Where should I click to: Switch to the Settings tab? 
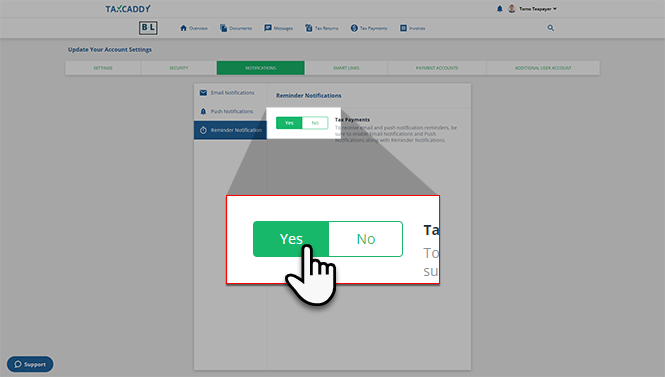click(103, 68)
